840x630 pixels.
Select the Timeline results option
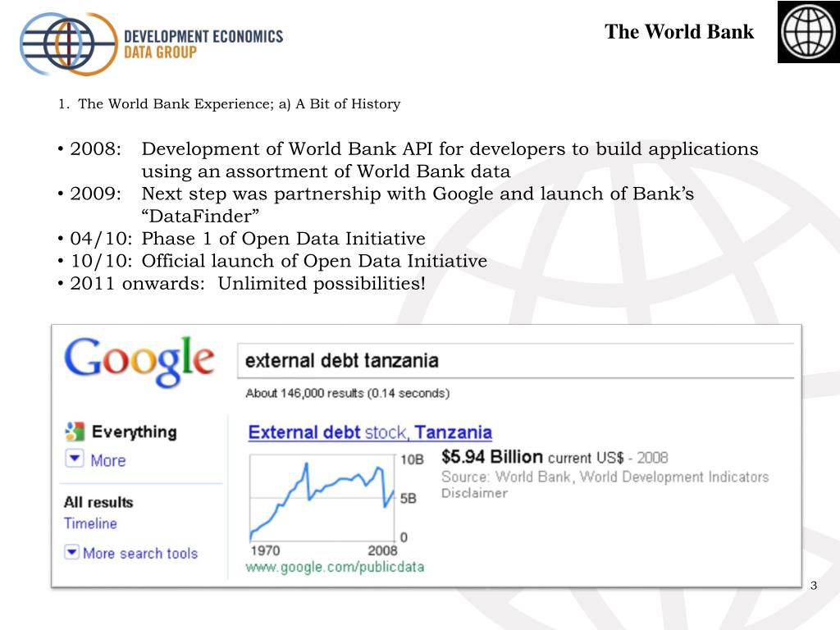(90, 523)
